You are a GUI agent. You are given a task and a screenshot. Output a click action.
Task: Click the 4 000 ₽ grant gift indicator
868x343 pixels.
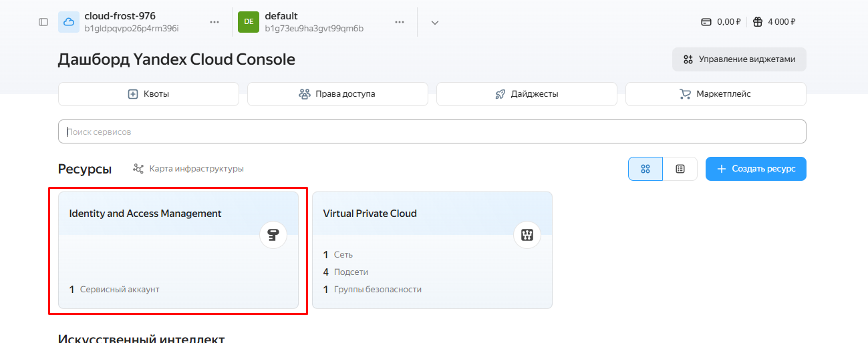[x=774, y=22]
